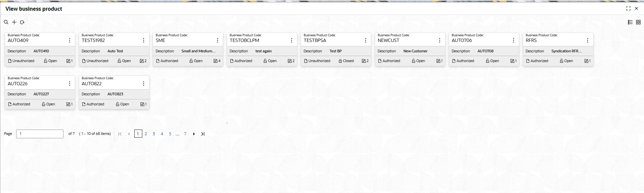Select the SME business product code

pos(160,40)
